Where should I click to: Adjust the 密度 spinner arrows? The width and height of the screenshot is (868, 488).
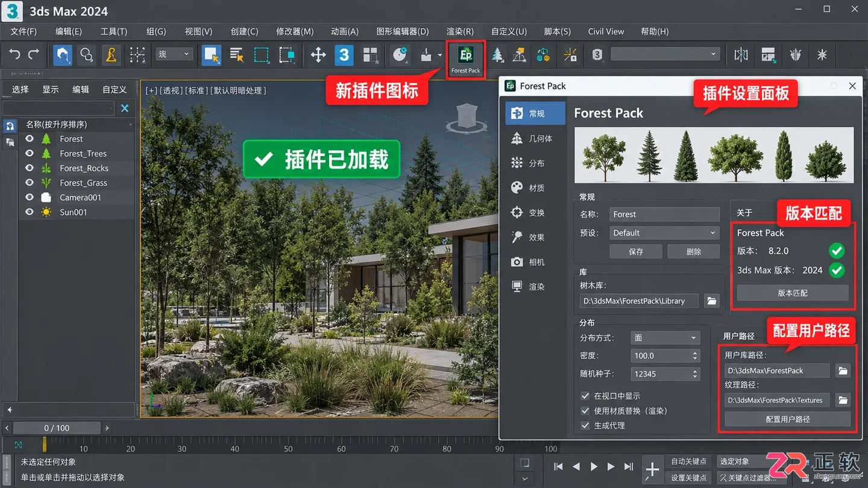695,356
